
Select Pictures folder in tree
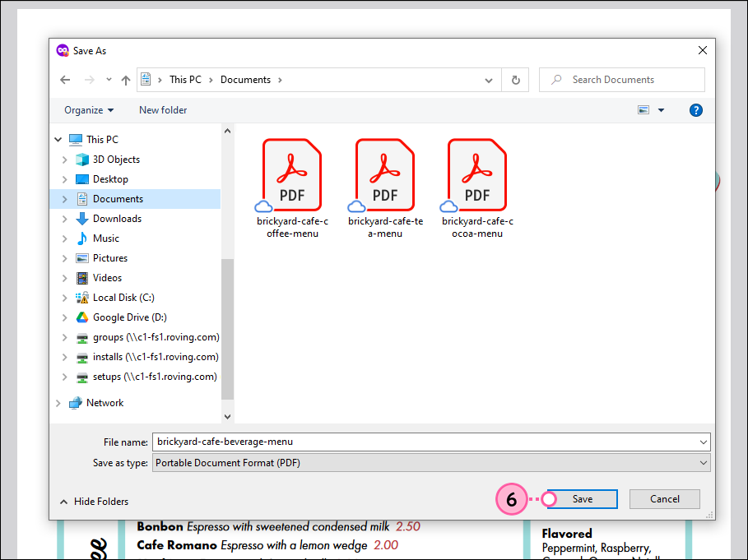point(110,258)
